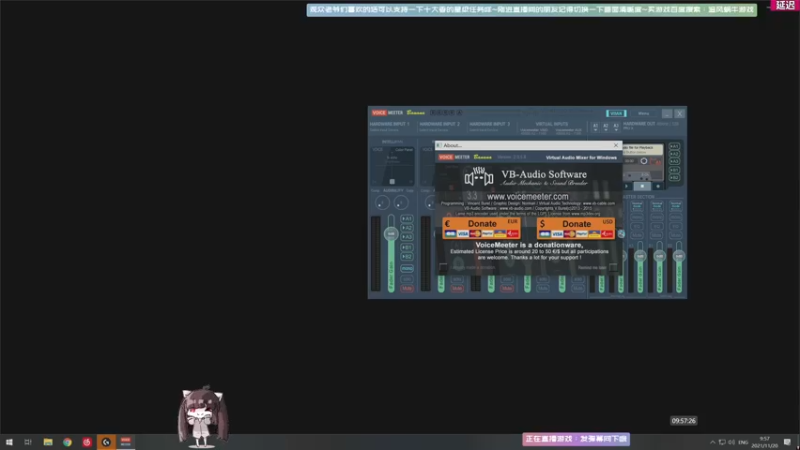Close the About dialog
The height and width of the screenshot is (450, 800).
point(616,145)
